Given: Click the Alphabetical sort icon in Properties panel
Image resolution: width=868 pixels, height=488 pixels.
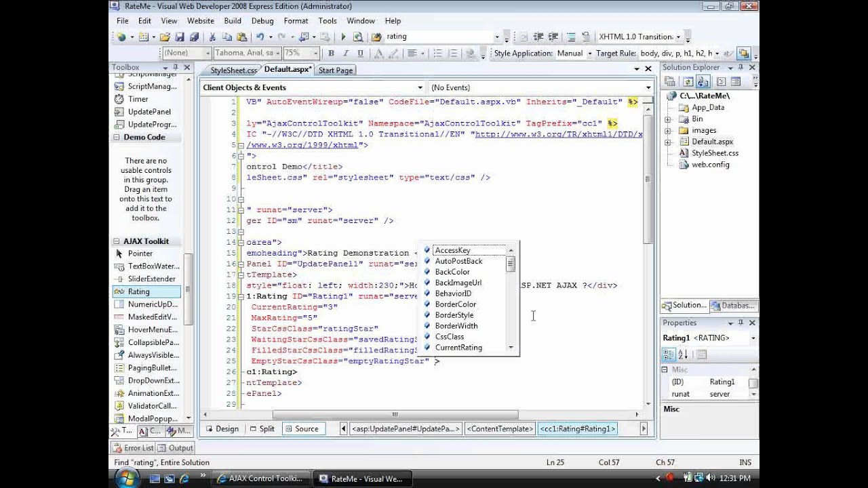Looking at the screenshot, I should coord(683,354).
